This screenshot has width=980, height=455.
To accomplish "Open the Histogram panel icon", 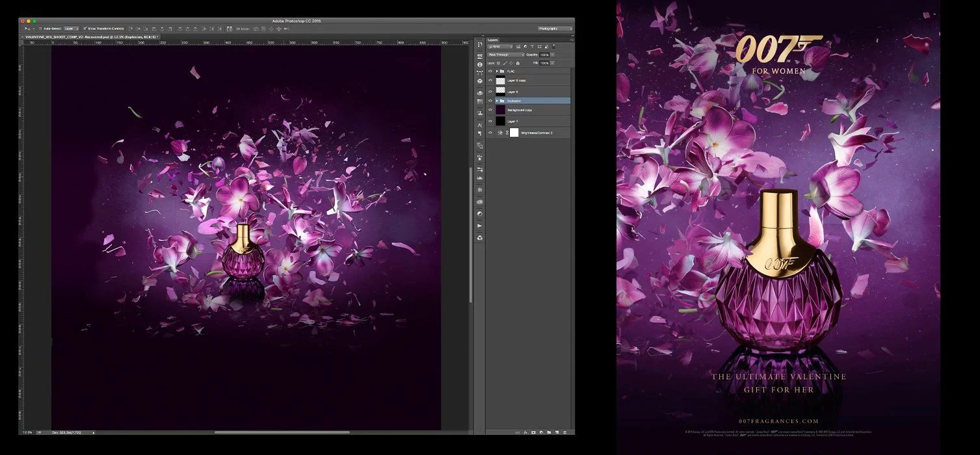I will point(480,177).
